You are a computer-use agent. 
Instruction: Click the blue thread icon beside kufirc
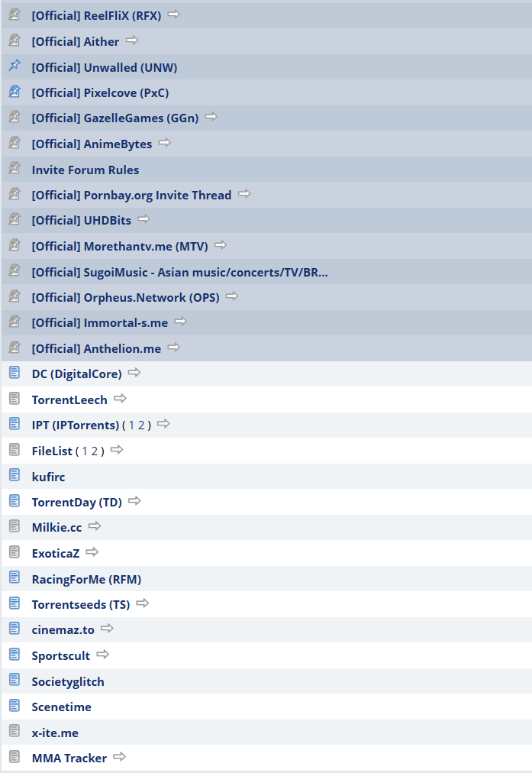pyautogui.click(x=15, y=475)
